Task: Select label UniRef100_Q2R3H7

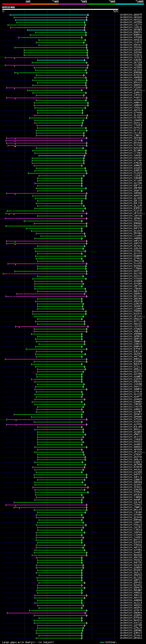Action: (x=131, y=50)
